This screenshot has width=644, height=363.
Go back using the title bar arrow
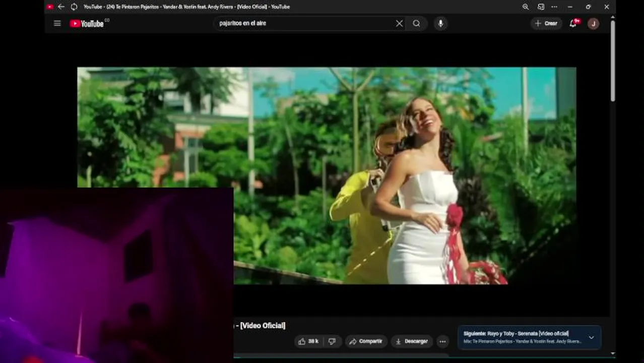coord(61,7)
